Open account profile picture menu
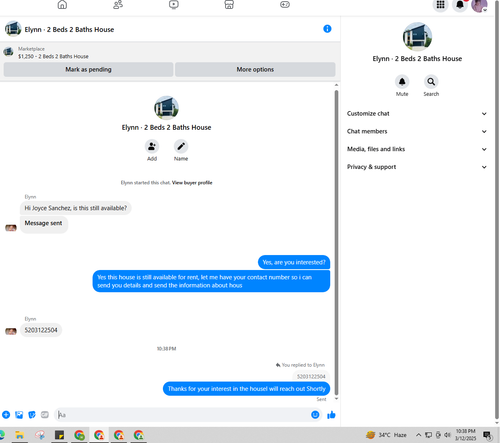Screen dimensions: 500x443 coord(479,5)
